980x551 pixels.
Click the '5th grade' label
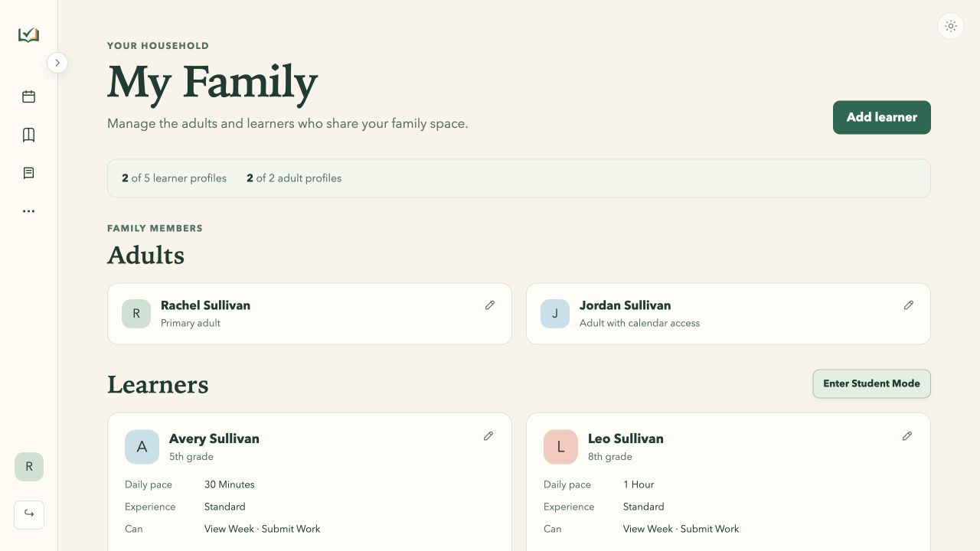191,457
